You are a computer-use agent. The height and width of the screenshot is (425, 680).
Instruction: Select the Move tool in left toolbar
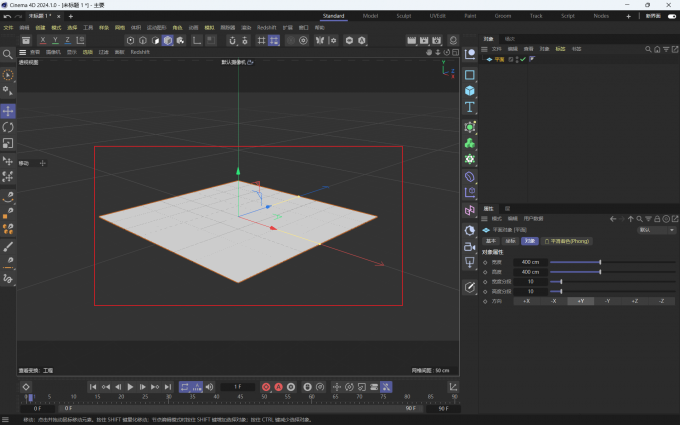[8, 111]
